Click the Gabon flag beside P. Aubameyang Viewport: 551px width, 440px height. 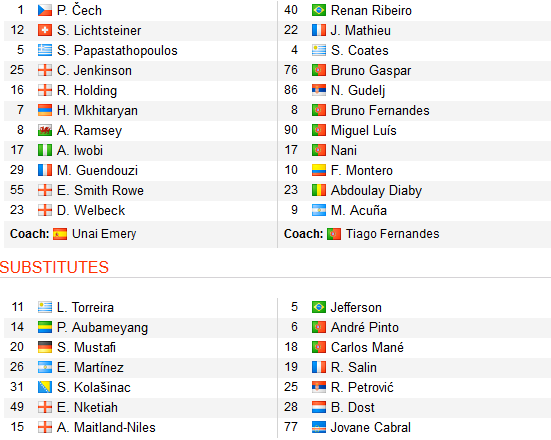[x=45, y=328]
